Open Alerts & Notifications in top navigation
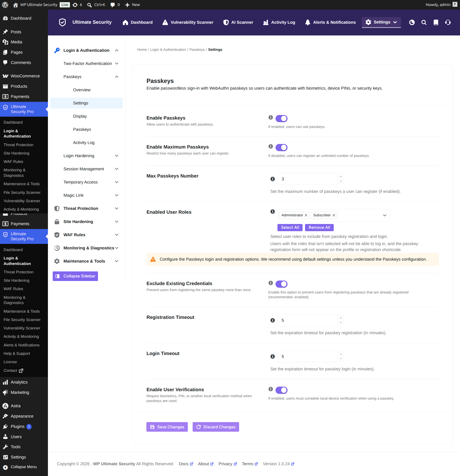460x476 pixels. tap(330, 22)
